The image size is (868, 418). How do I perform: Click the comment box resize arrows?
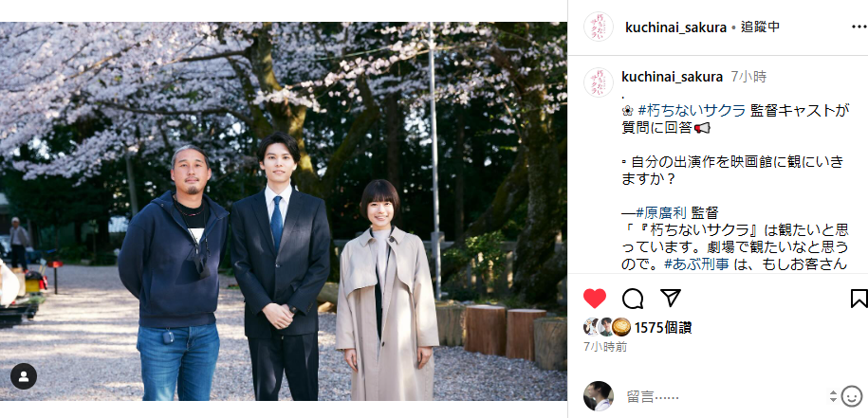(833, 396)
